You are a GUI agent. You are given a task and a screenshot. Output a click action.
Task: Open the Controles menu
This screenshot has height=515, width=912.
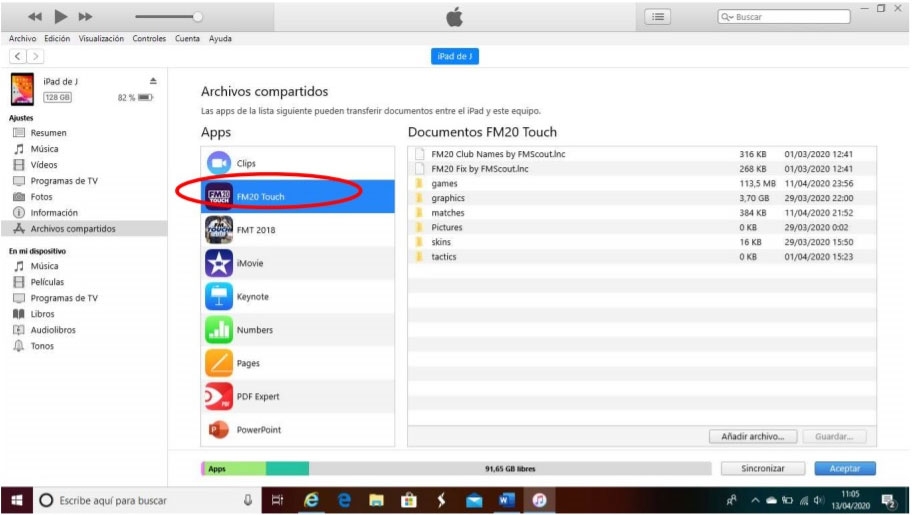149,39
